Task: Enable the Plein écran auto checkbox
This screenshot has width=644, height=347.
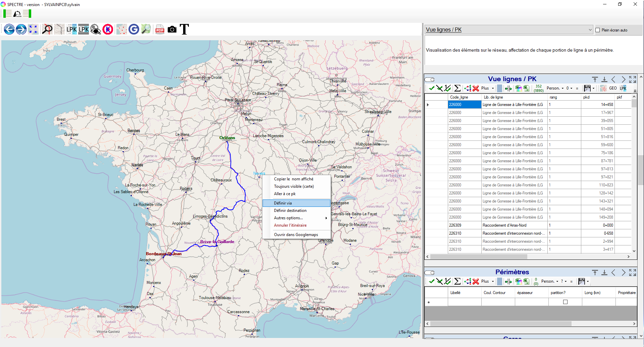Action: pyautogui.click(x=597, y=30)
